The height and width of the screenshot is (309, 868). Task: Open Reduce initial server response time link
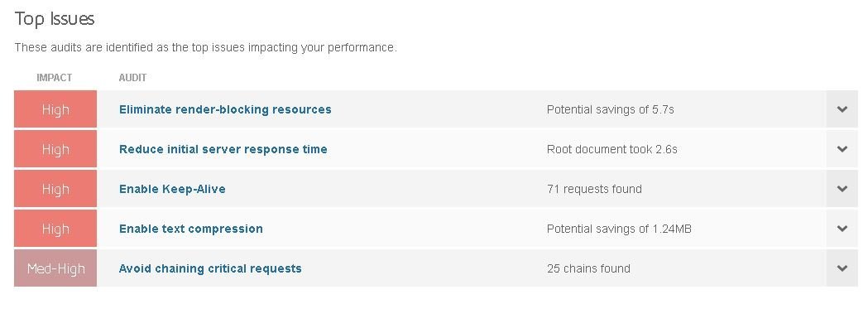click(x=223, y=149)
